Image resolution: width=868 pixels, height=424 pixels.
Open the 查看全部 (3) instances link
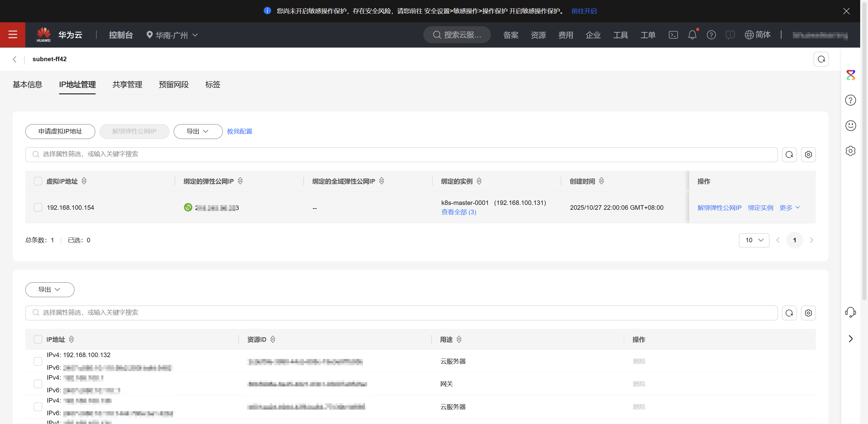458,212
